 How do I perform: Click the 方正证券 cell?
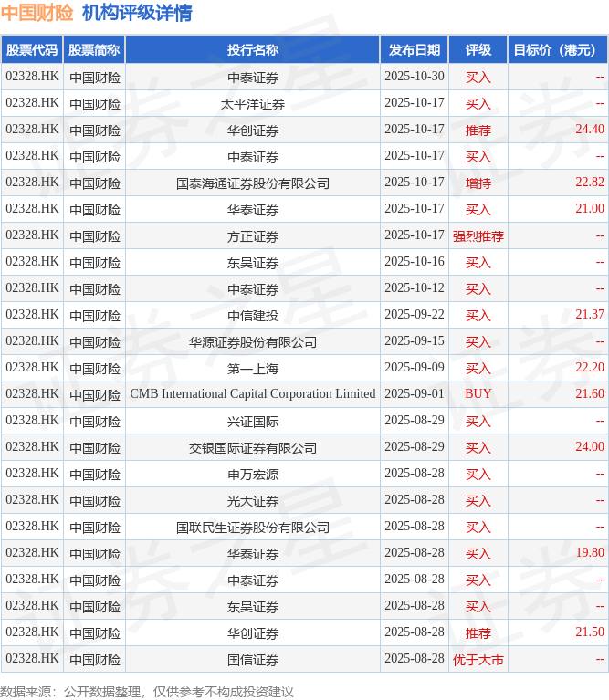[x=253, y=236]
